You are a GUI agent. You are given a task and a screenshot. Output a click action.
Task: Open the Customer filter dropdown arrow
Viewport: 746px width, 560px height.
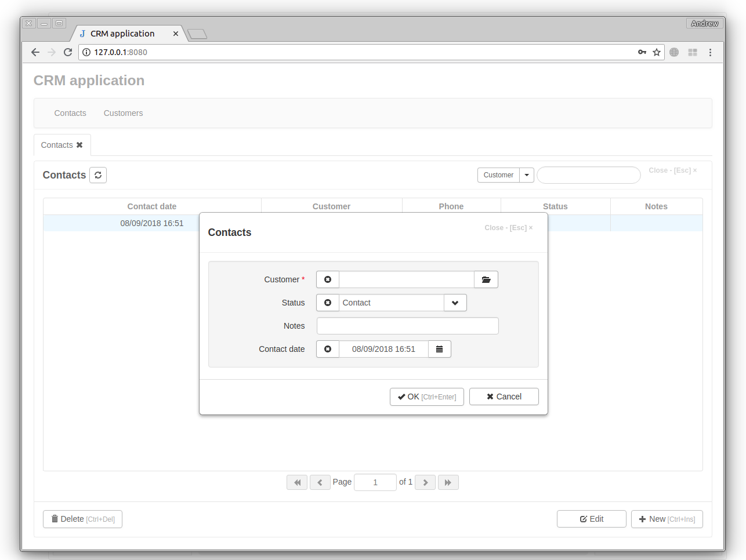[527, 175]
